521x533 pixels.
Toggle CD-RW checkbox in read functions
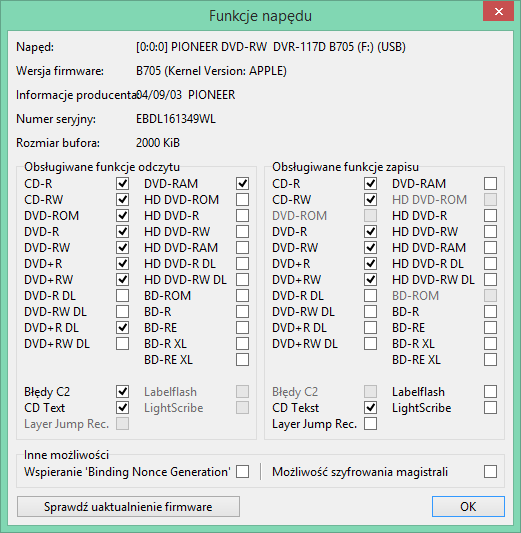click(x=122, y=200)
